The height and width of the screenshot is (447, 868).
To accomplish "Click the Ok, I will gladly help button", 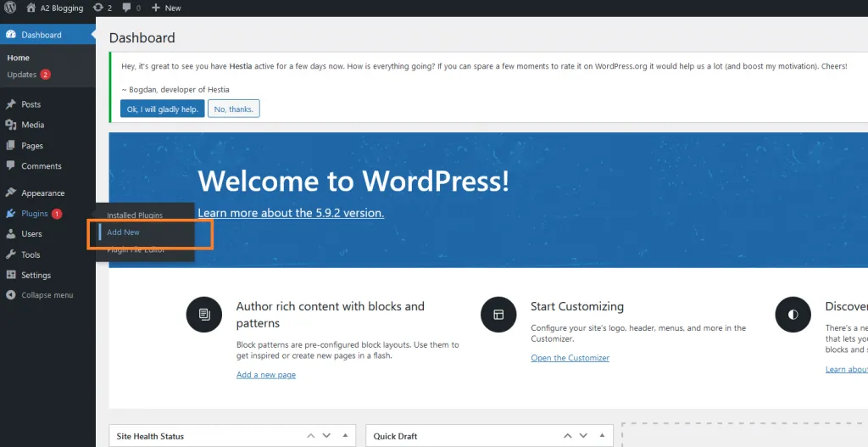I will coord(162,109).
